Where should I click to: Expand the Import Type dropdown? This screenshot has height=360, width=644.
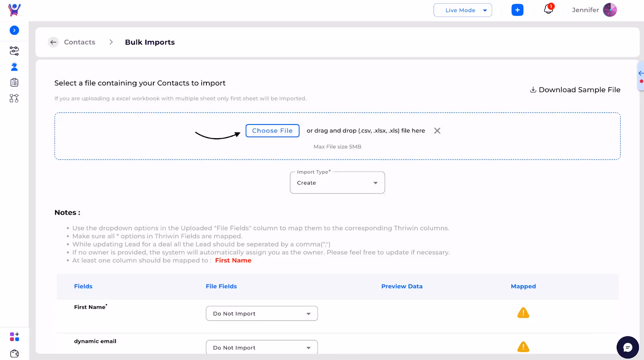(337, 183)
